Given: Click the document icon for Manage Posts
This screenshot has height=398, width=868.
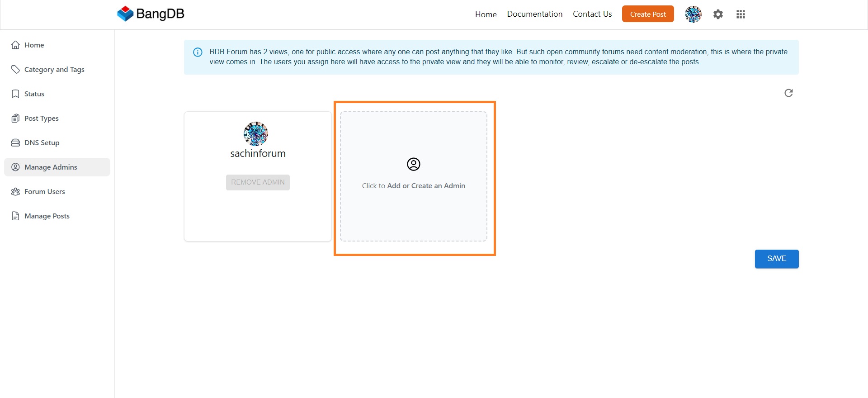Looking at the screenshot, I should (15, 216).
